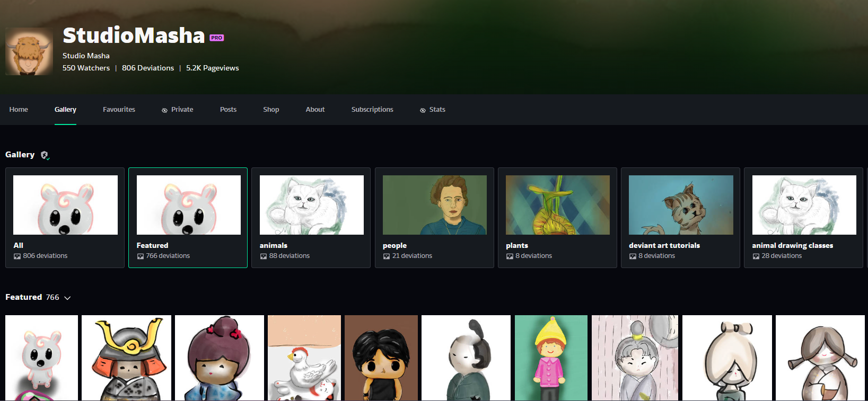Screen dimensions: 868x401
Task: Click the eye icon on Stats tab
Action: (423, 110)
